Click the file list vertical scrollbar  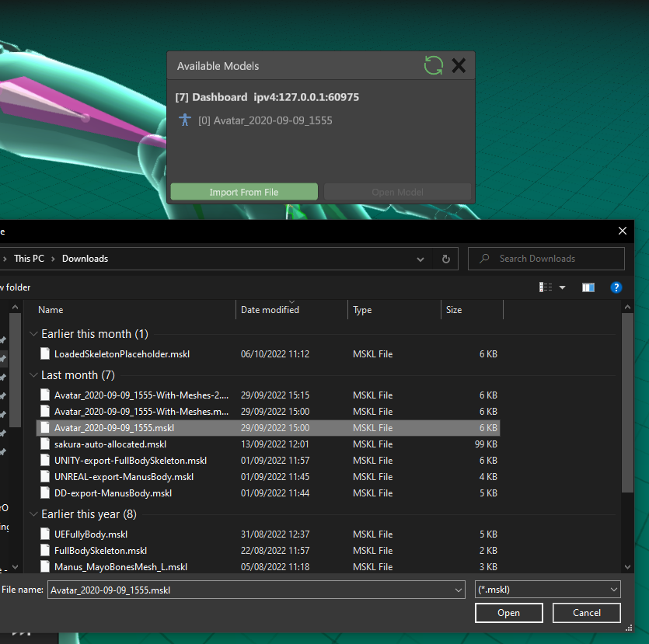pyautogui.click(x=628, y=404)
